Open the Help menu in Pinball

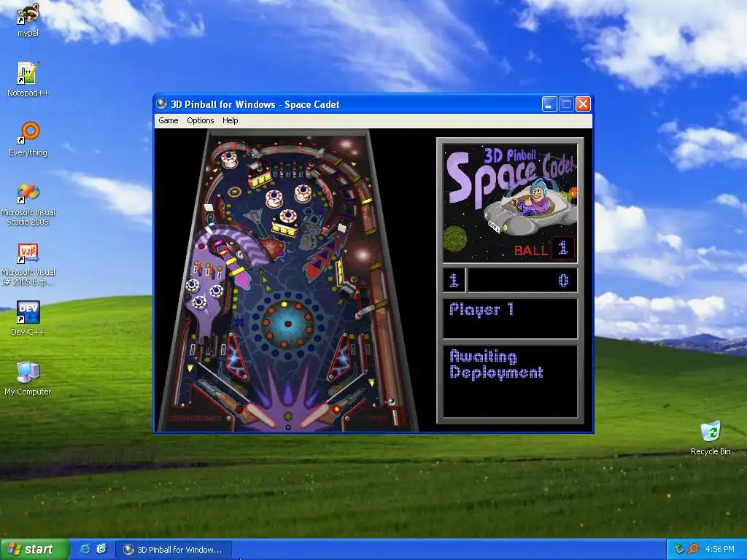pos(230,120)
